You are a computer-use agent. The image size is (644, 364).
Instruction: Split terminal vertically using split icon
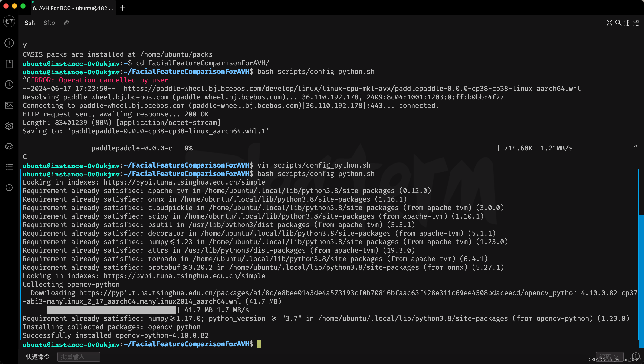pyautogui.click(x=627, y=23)
